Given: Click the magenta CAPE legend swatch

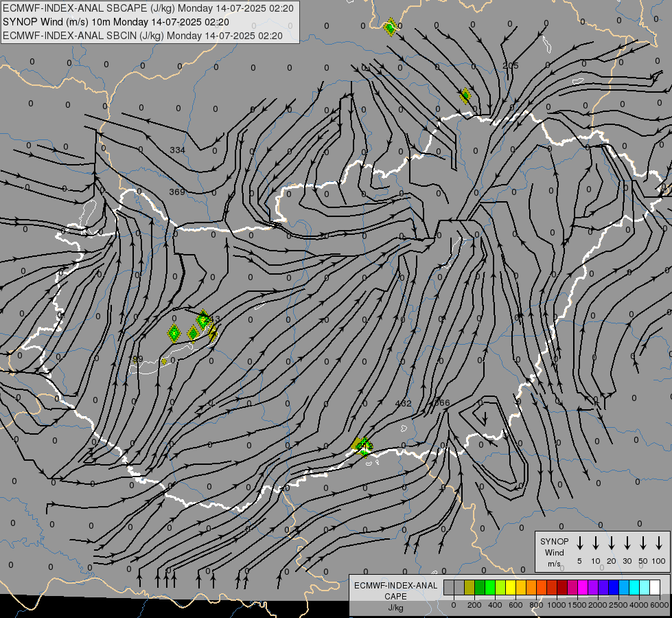Looking at the screenshot, I should coord(583,588).
